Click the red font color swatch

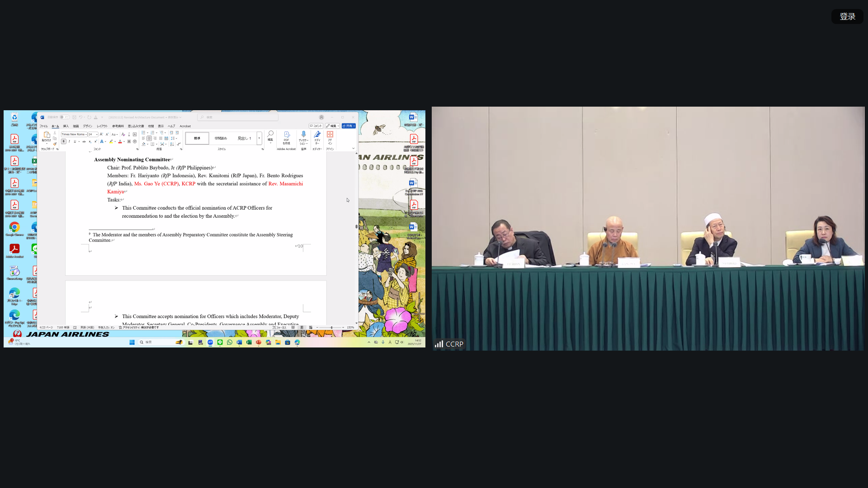tap(120, 142)
